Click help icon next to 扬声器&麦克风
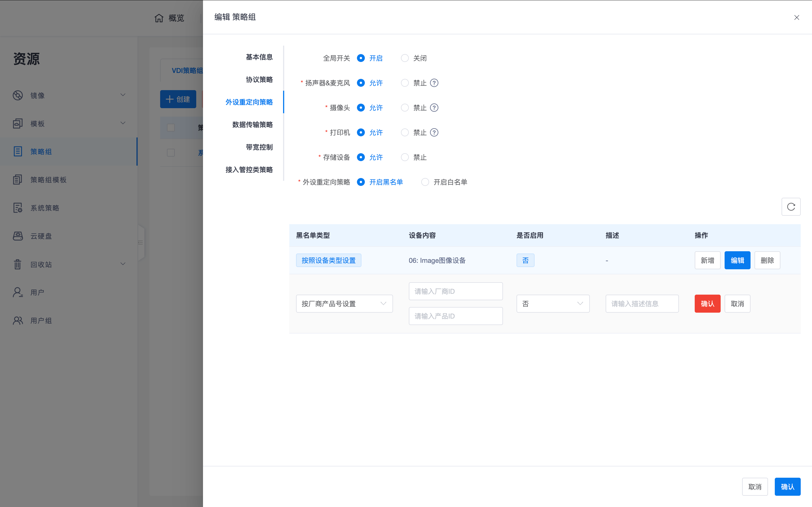Image resolution: width=812 pixels, height=507 pixels. pos(434,83)
